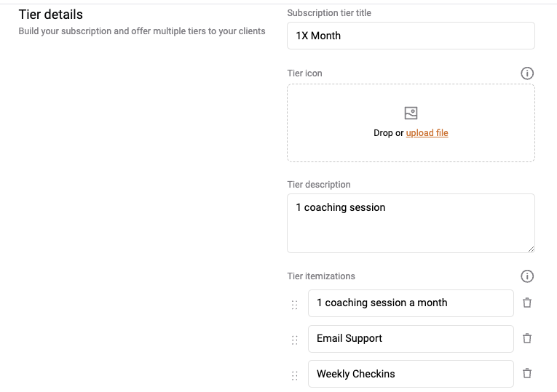Click the info icon beside Tier icon
557x392 pixels.
(x=527, y=73)
